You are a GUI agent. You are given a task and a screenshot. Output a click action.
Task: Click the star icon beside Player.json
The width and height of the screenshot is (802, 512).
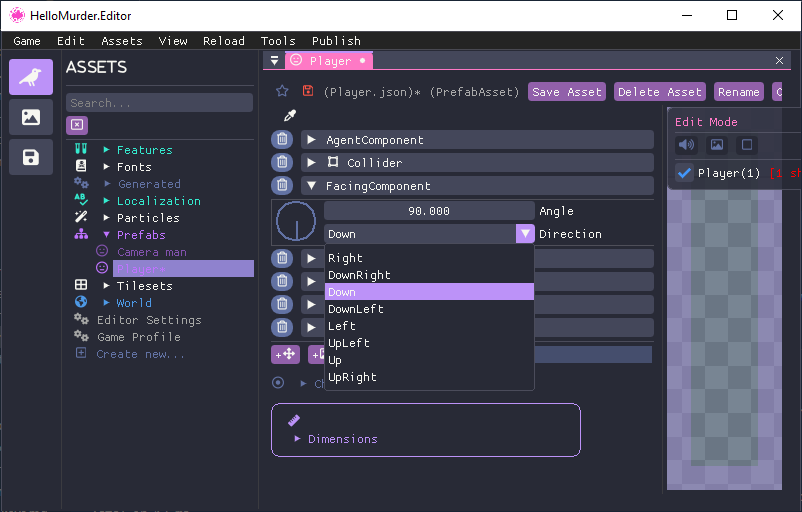tap(282, 91)
